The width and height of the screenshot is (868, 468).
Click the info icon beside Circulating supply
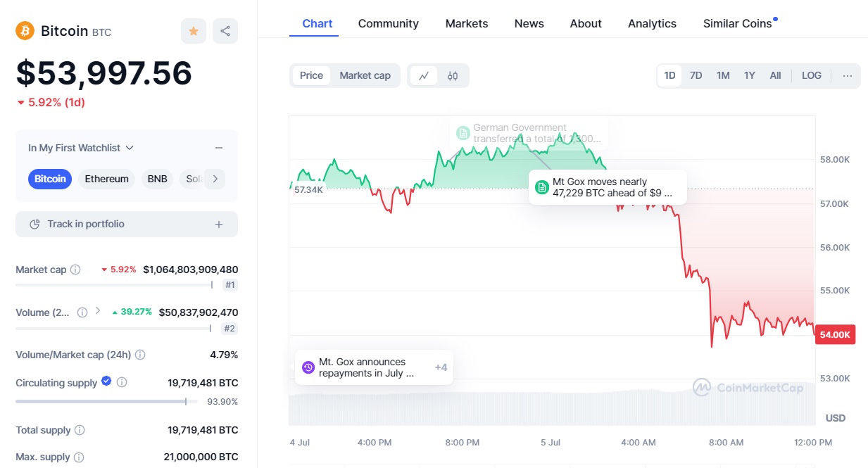[122, 383]
